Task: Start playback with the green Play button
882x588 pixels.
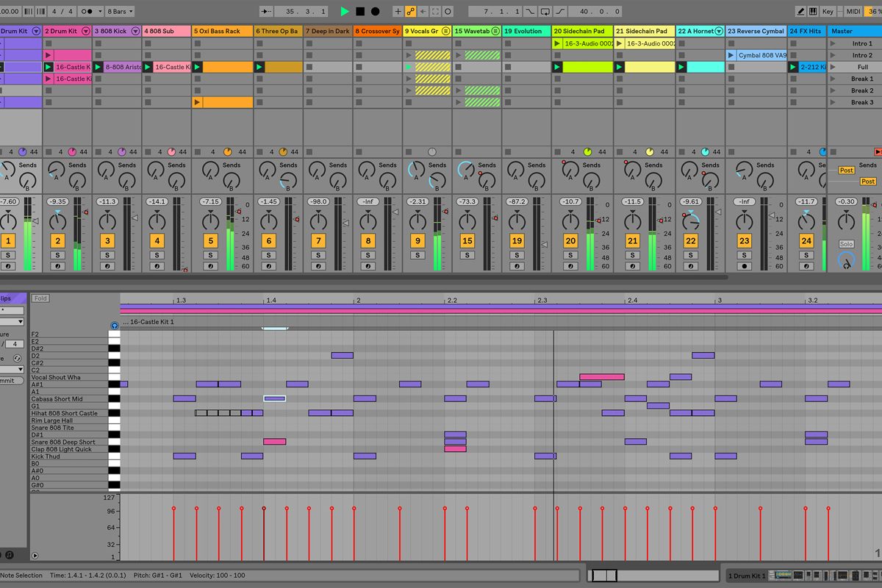Action: pos(345,12)
